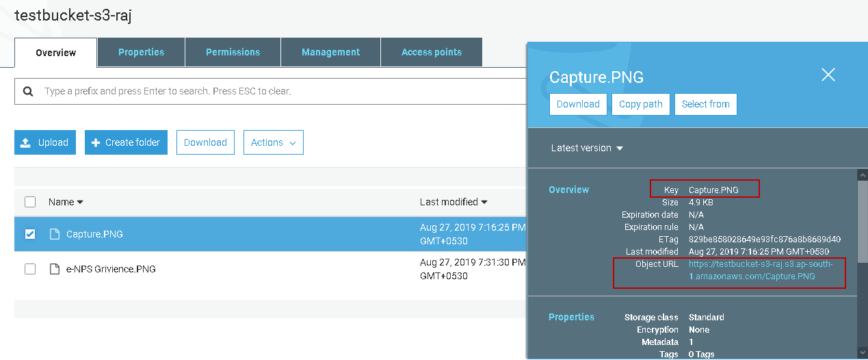This screenshot has width=868, height=360.
Task: Click the testbucket-s3-raj bucket title
Action: 73,15
